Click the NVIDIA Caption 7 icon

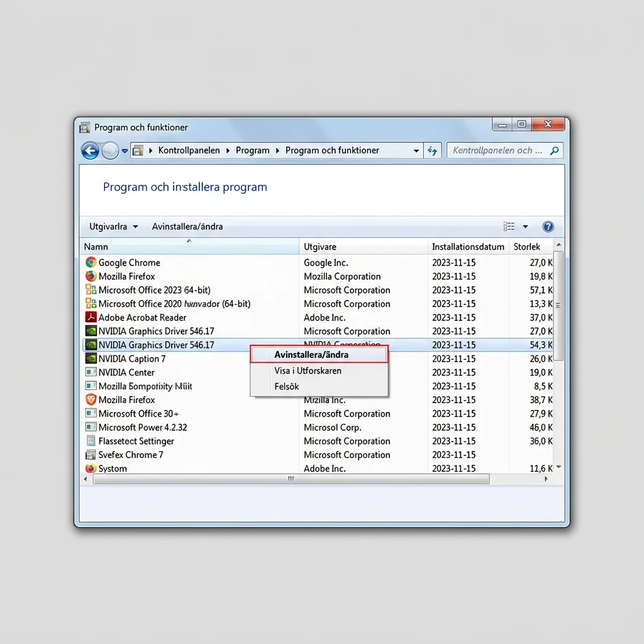(x=91, y=358)
